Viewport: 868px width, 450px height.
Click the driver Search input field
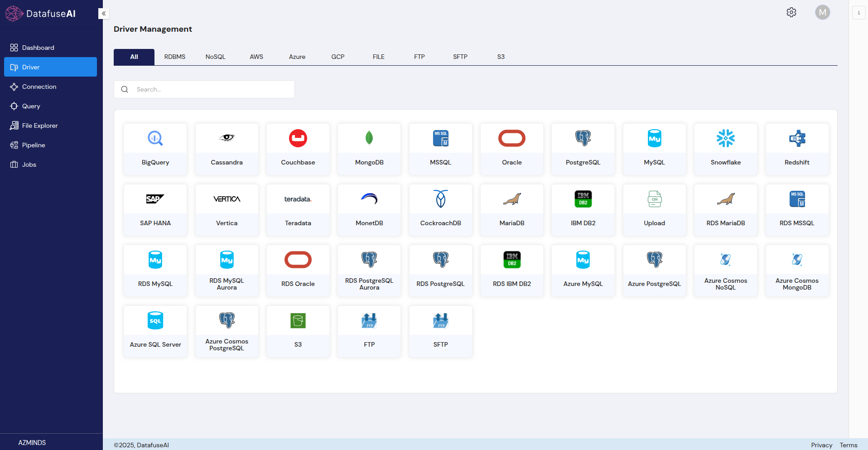[211, 89]
